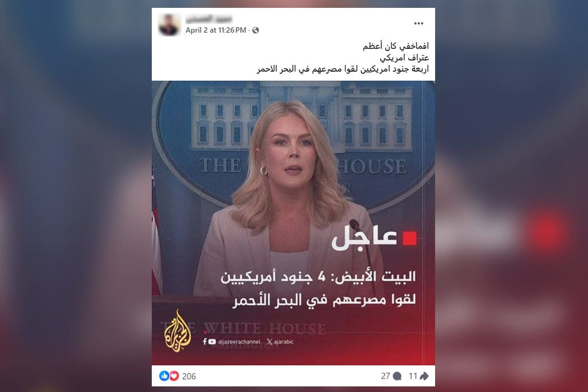This screenshot has width=588, height=392.
Task: Open the 206 reactions count list
Action: [x=189, y=376]
